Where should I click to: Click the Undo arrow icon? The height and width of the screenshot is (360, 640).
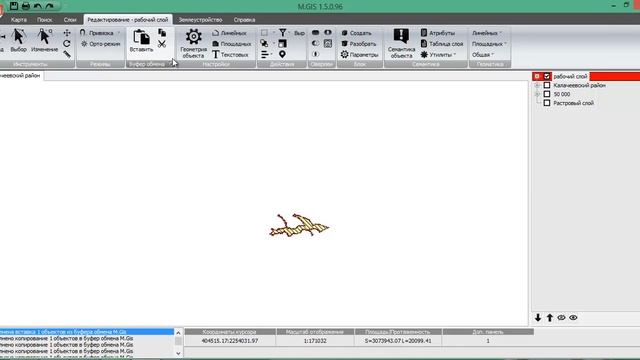coord(38,6)
